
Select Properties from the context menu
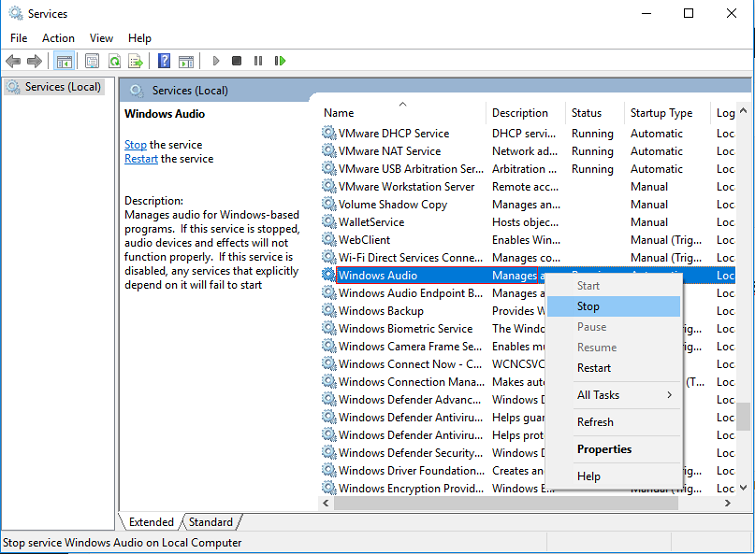pos(604,449)
